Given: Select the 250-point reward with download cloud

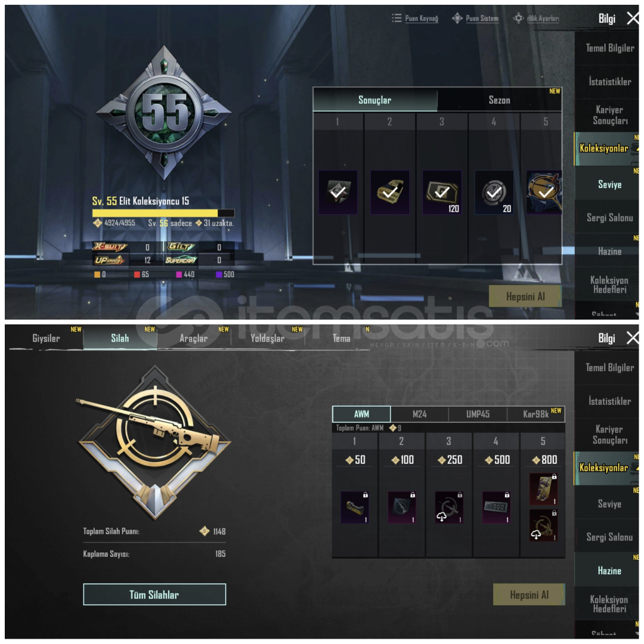Looking at the screenshot, I should point(449,507).
